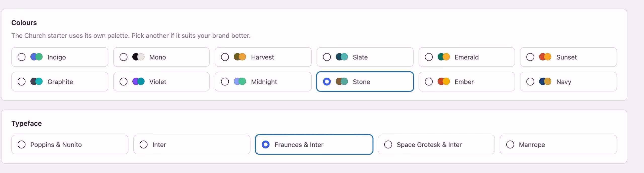Select the Graphite colour radio button
The image size is (644, 173).
tap(22, 82)
